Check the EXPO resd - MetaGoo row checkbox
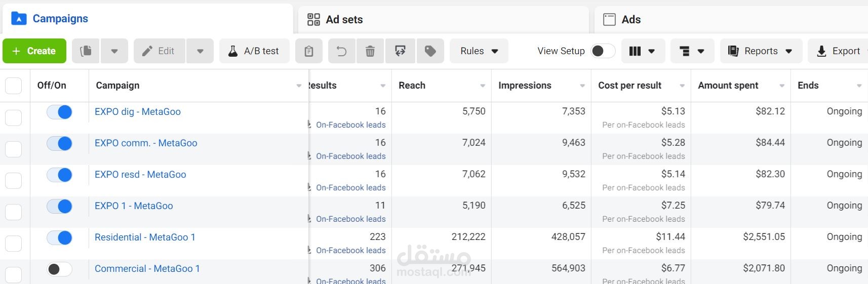 (13, 181)
